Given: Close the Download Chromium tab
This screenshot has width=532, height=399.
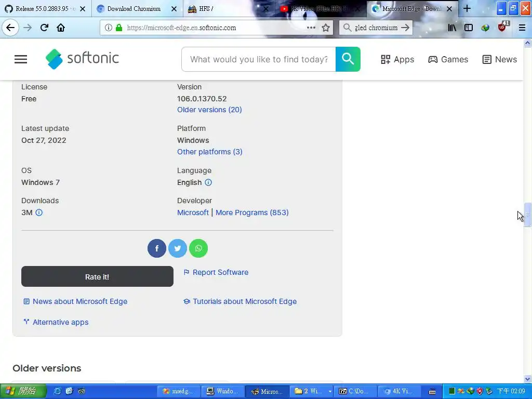Looking at the screenshot, I should [174, 9].
